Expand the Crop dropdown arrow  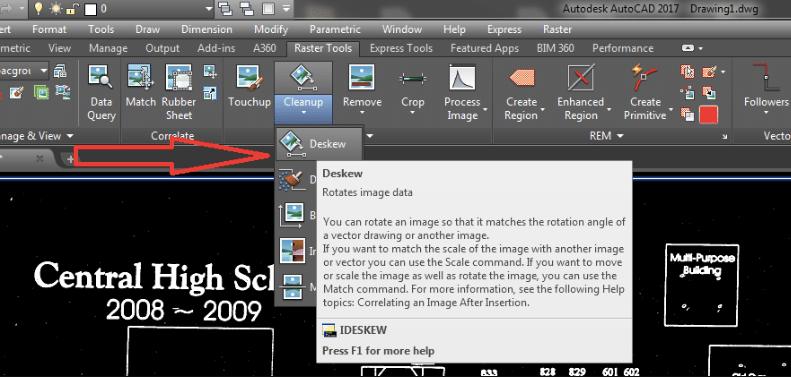(x=413, y=113)
